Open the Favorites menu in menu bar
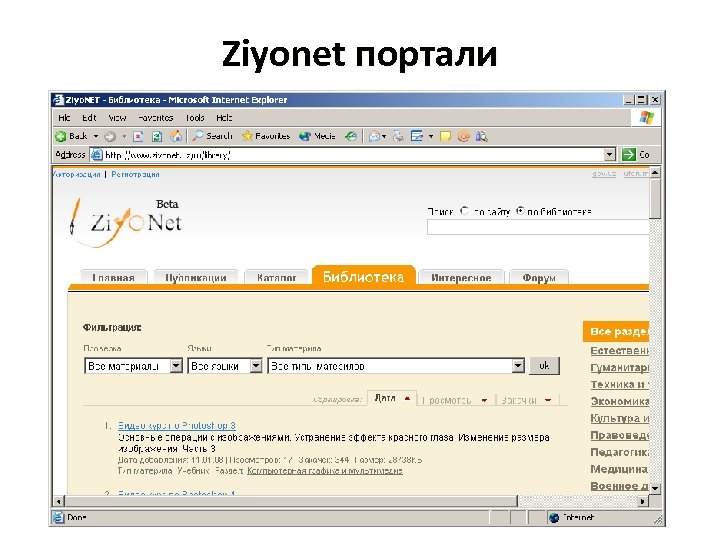Viewport: 720px width, 540px height. 156,118
